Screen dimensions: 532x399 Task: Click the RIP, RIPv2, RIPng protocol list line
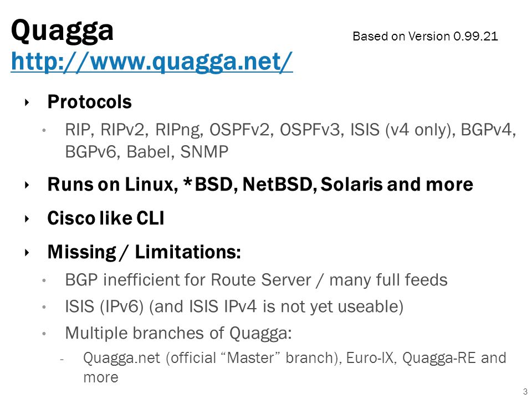290,130
